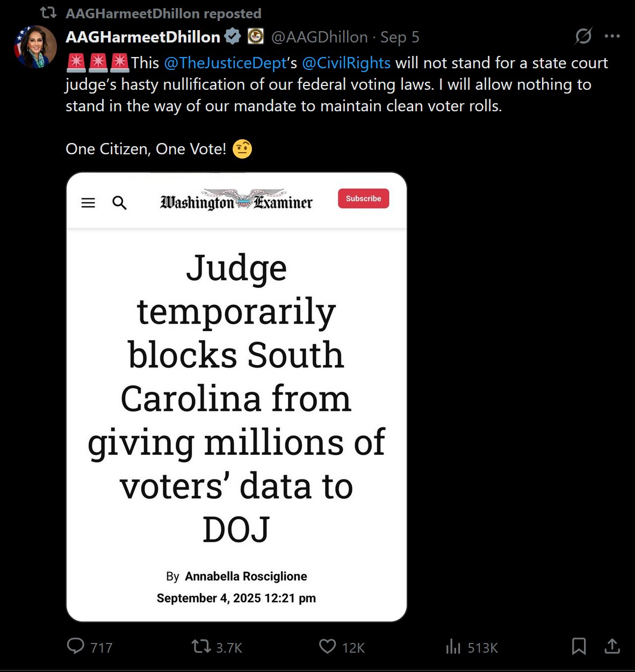
Task: Open the @CivilRights mention link
Action: (x=346, y=63)
